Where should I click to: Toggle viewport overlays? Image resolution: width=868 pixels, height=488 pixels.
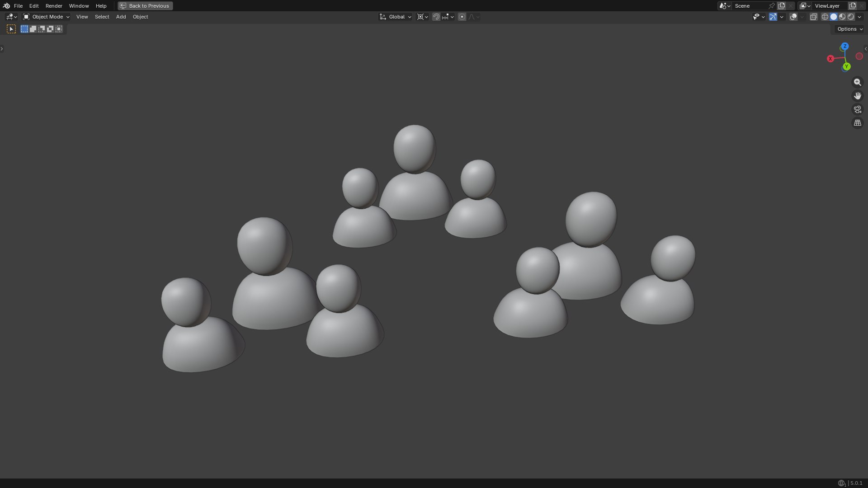point(793,17)
